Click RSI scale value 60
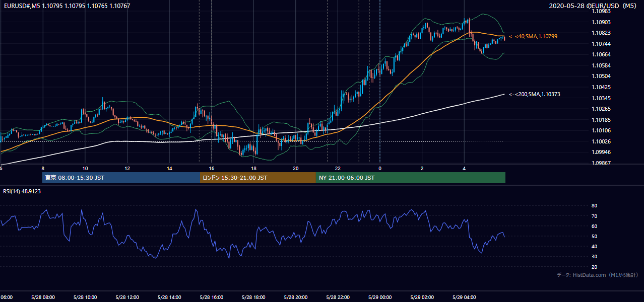The height and width of the screenshot is (302, 644). coord(594,226)
